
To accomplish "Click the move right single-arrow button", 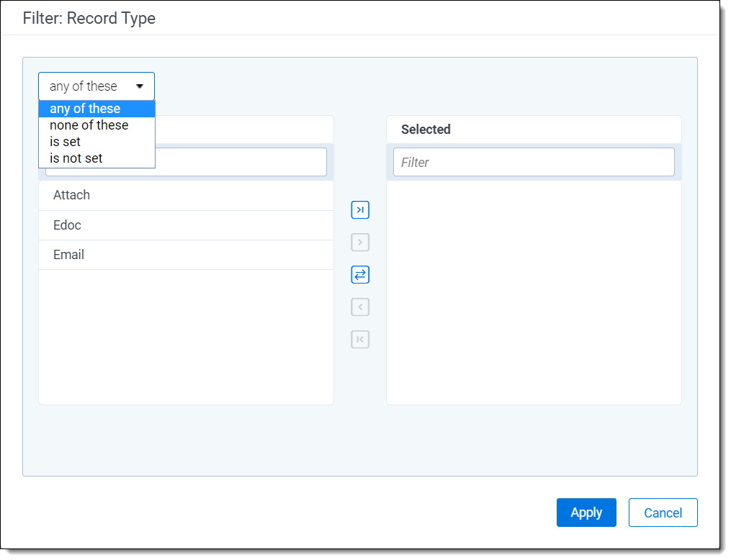I will (x=360, y=243).
